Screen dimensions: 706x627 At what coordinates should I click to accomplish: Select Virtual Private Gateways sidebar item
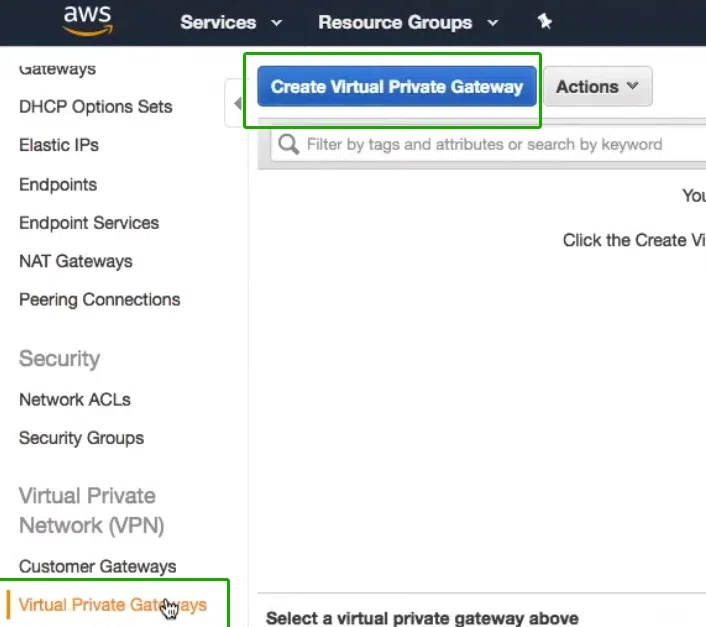[113, 605]
